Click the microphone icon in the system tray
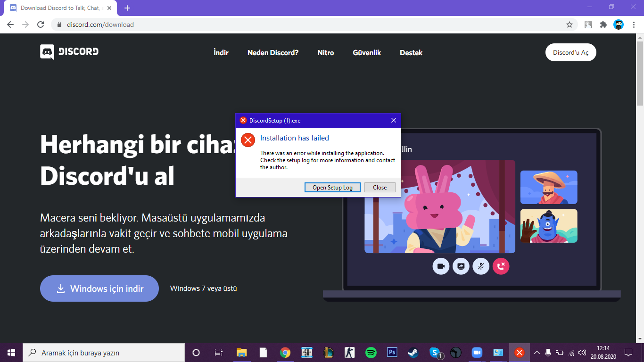 548,353
